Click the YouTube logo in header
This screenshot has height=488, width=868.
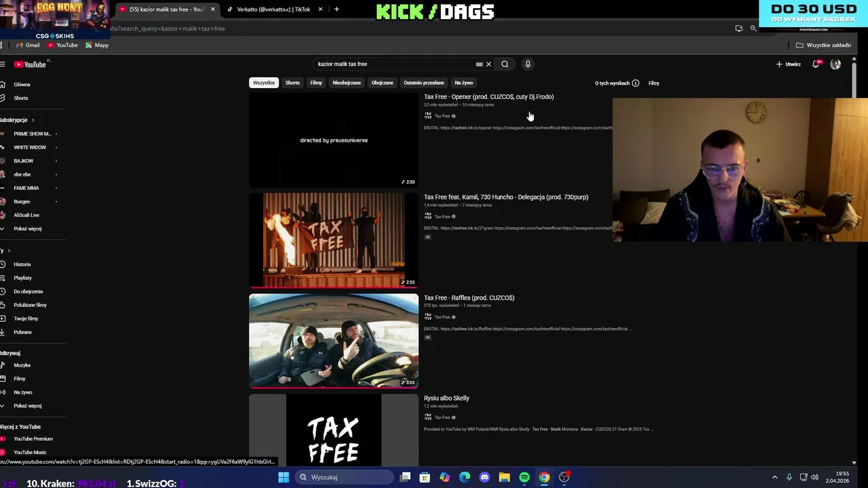(30, 64)
